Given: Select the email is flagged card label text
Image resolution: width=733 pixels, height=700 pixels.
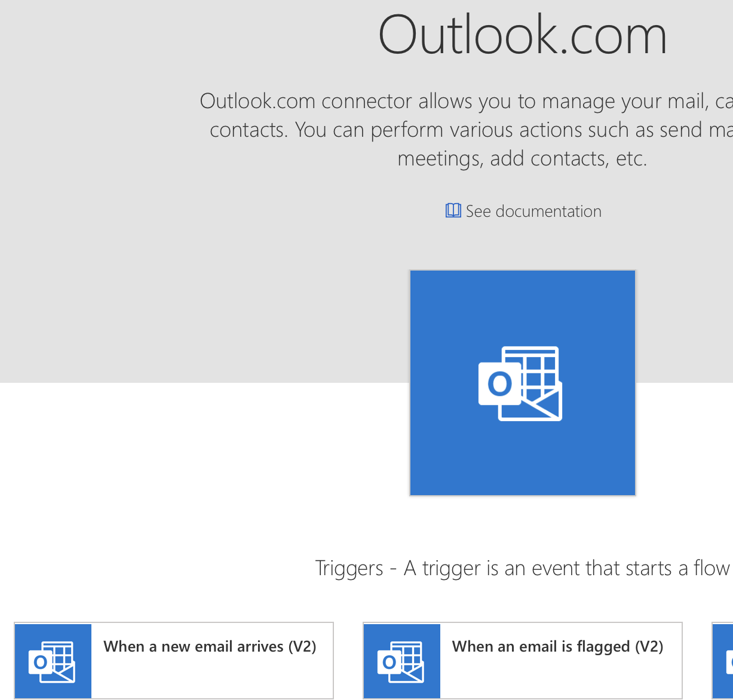Looking at the screenshot, I should pos(558,646).
